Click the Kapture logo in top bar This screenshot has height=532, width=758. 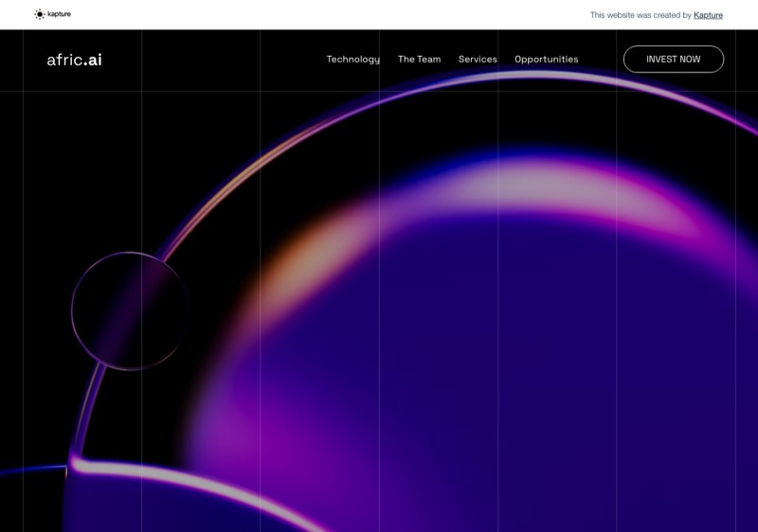[x=53, y=14]
